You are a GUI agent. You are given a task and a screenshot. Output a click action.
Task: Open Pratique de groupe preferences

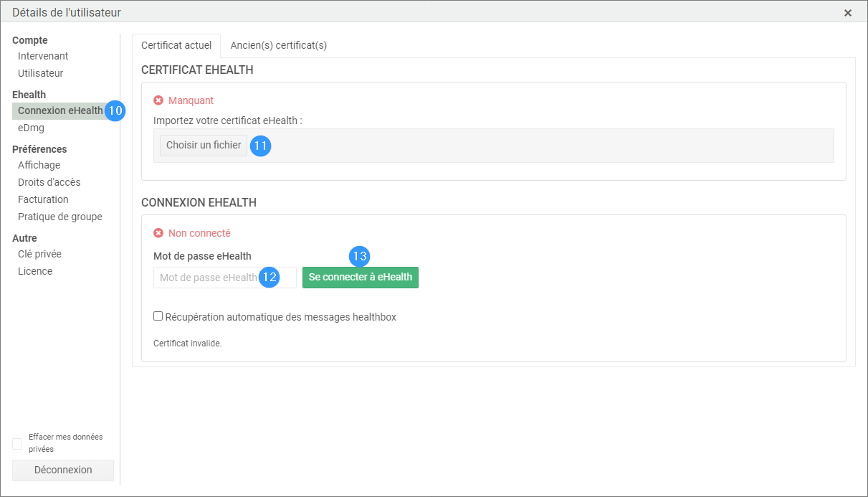point(60,217)
